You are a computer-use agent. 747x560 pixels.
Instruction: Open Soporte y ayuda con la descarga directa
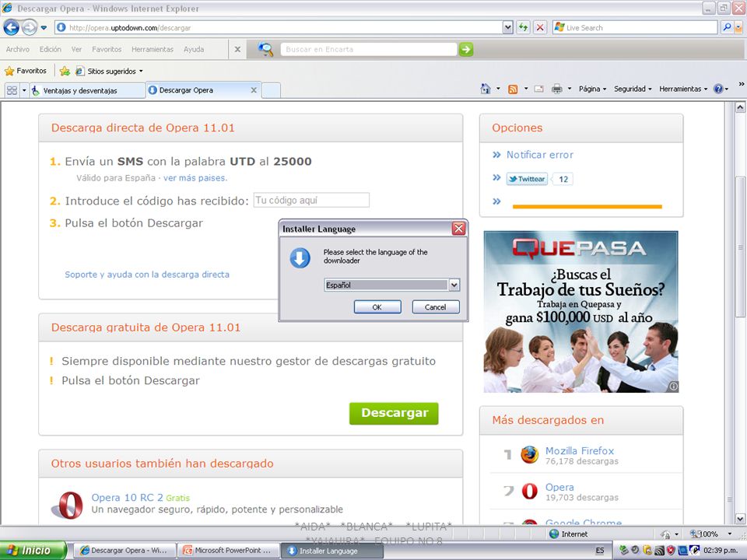pyautogui.click(x=147, y=275)
